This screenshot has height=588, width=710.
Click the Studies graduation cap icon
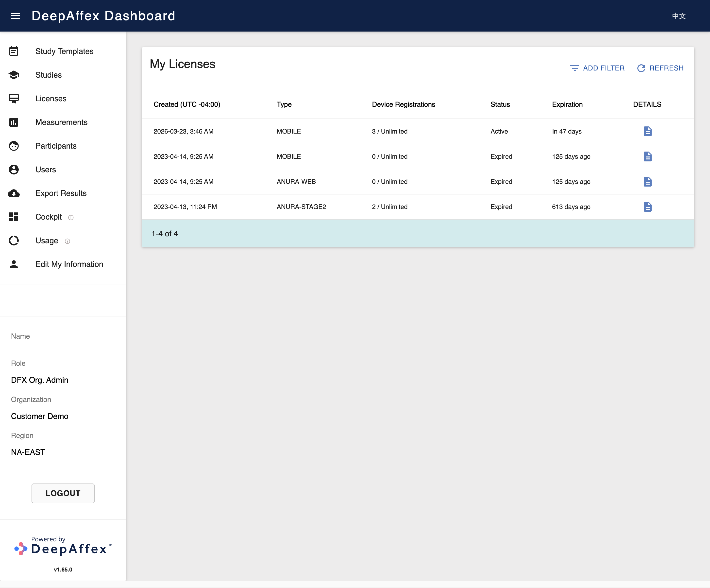tap(14, 75)
